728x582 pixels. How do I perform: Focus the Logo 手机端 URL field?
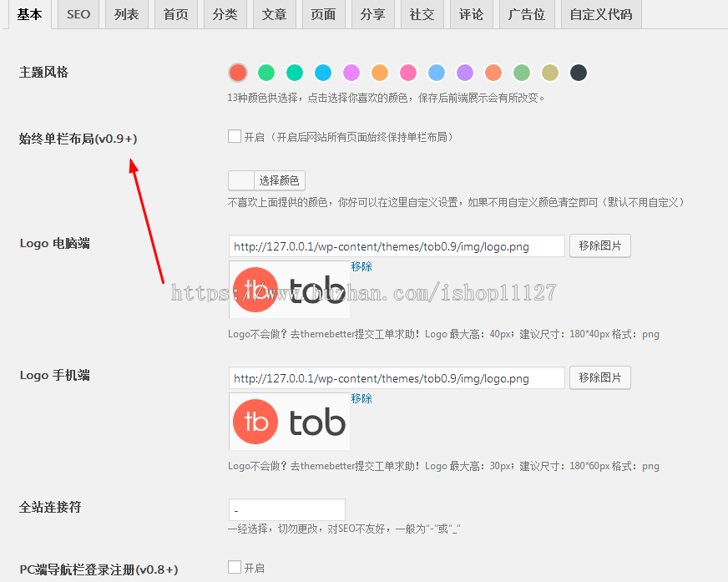click(397, 378)
